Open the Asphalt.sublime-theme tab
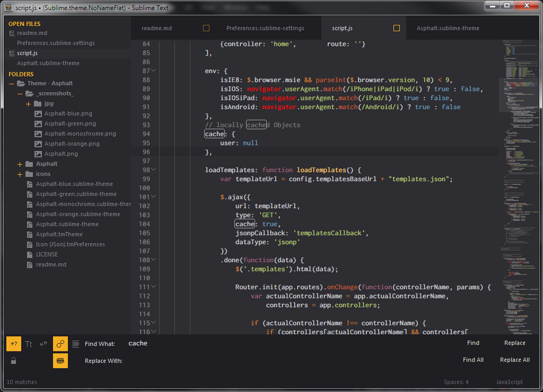543x392 pixels. (x=448, y=28)
